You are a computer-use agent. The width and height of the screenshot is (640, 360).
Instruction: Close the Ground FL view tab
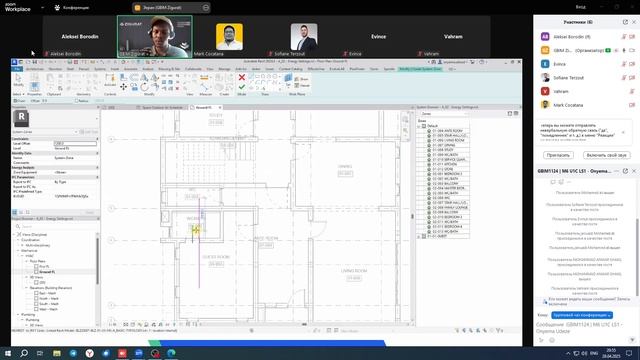click(x=220, y=108)
